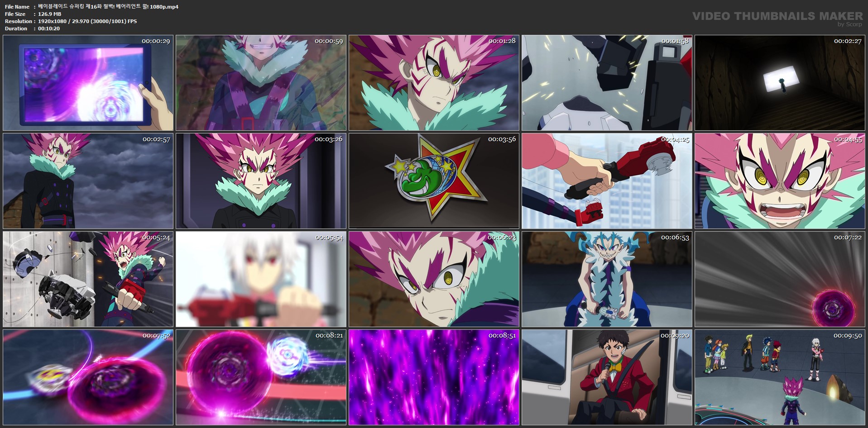Click the dark tunnel thumbnail at 00:02:27

[x=780, y=83]
